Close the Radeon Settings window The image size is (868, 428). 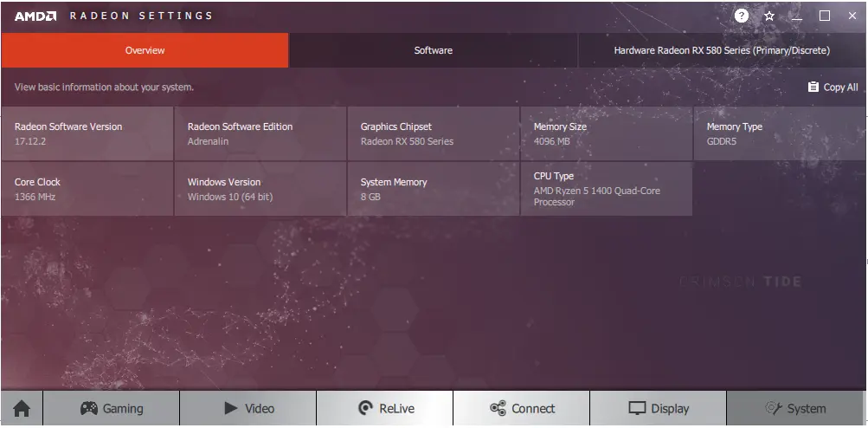point(852,16)
